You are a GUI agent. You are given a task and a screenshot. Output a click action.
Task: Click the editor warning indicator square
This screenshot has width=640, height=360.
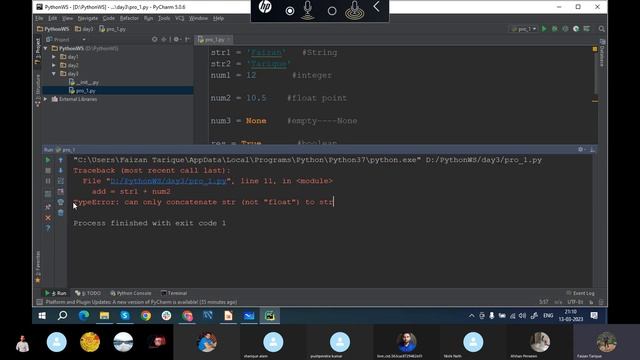[x=595, y=49]
